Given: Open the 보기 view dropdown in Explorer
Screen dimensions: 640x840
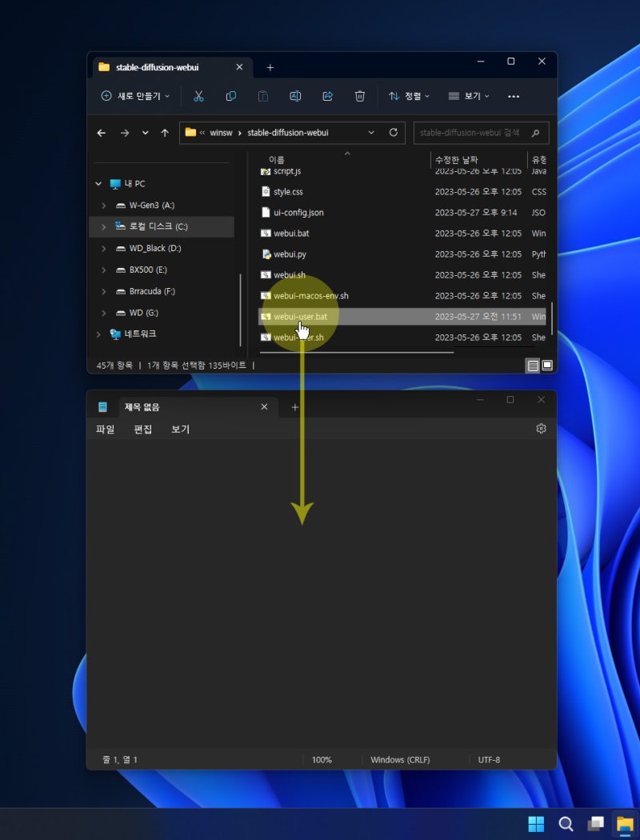Looking at the screenshot, I should pos(469,96).
